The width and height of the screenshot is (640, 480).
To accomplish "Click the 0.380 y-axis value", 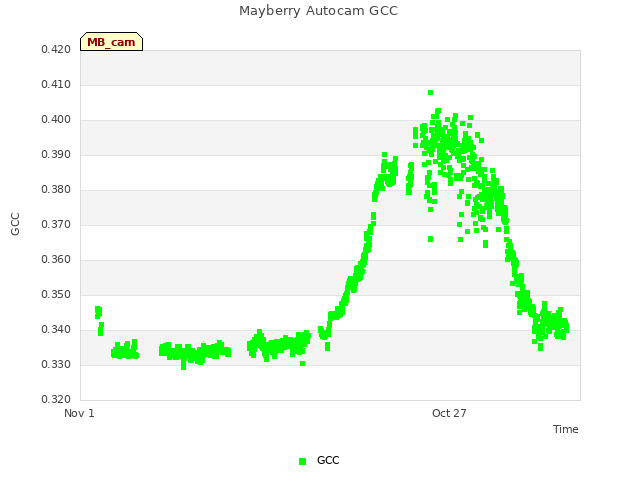I will (x=56, y=190).
